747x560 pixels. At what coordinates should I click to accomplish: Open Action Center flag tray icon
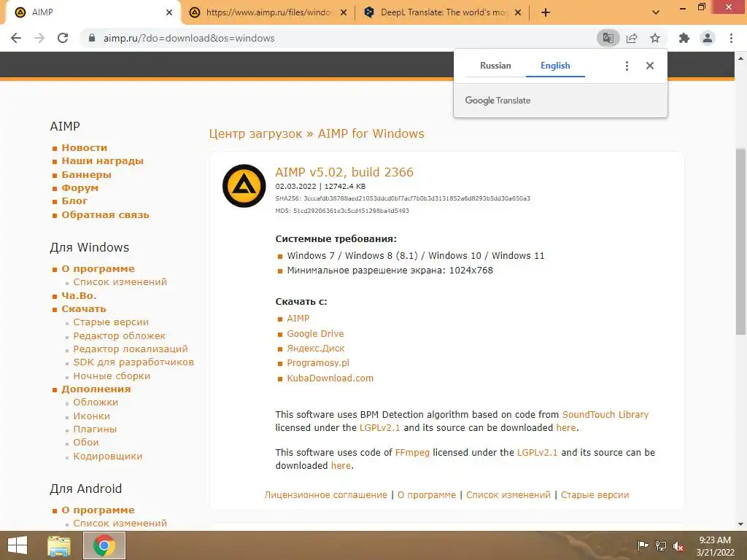tap(643, 545)
